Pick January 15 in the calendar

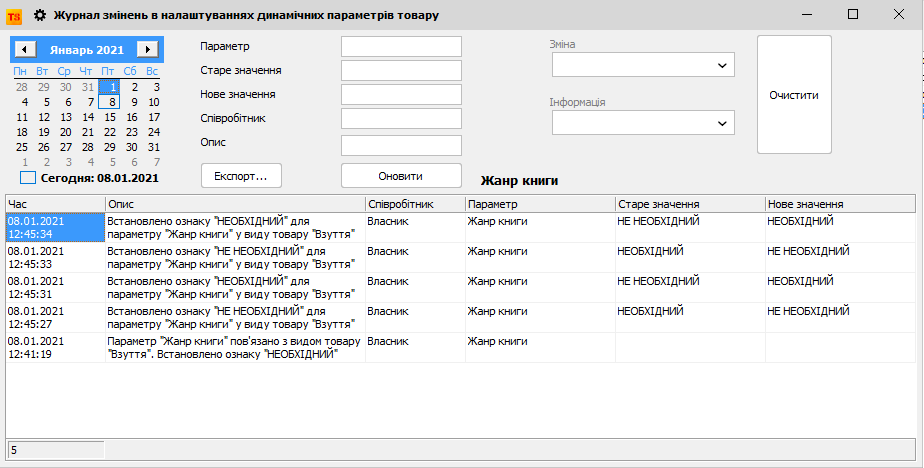109,116
